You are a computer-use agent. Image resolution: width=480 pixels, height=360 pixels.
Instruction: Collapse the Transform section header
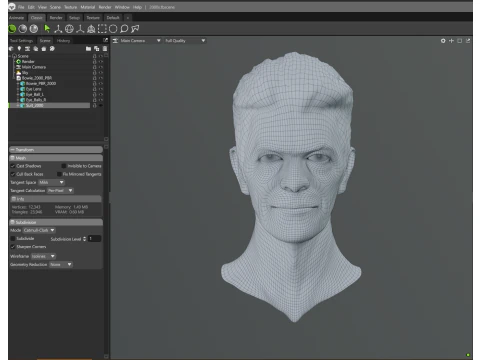click(56, 150)
